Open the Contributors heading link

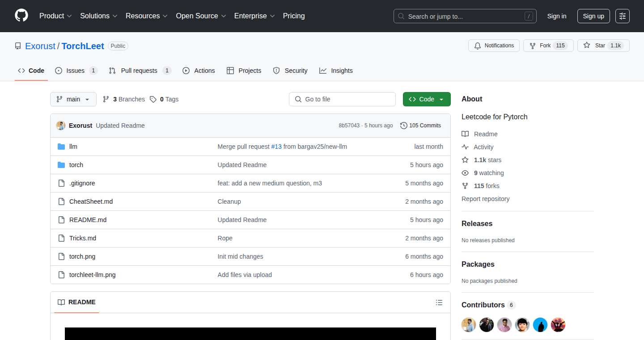coord(488,305)
